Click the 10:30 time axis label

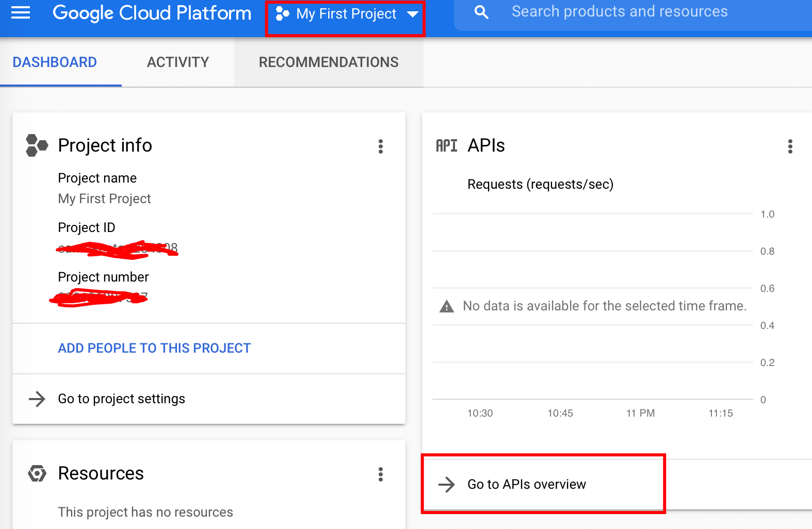click(x=480, y=414)
